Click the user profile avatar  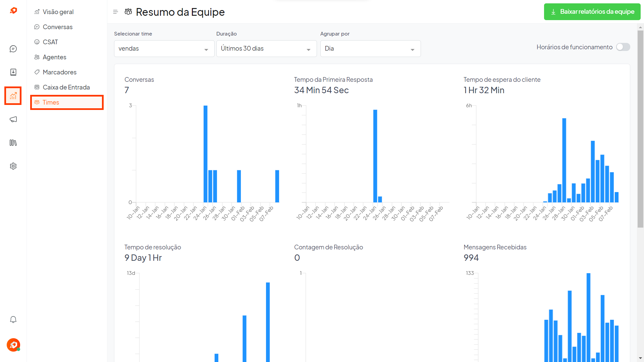click(x=13, y=345)
